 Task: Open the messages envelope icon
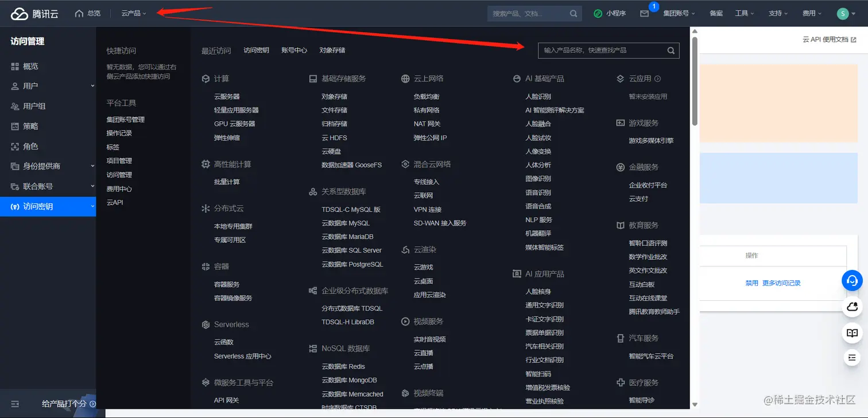click(x=644, y=13)
